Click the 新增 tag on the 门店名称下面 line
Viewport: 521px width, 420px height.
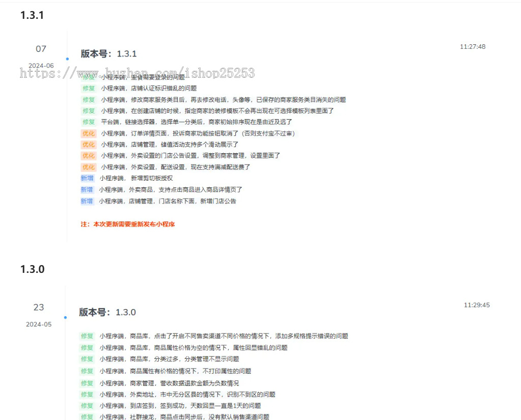[87, 201]
